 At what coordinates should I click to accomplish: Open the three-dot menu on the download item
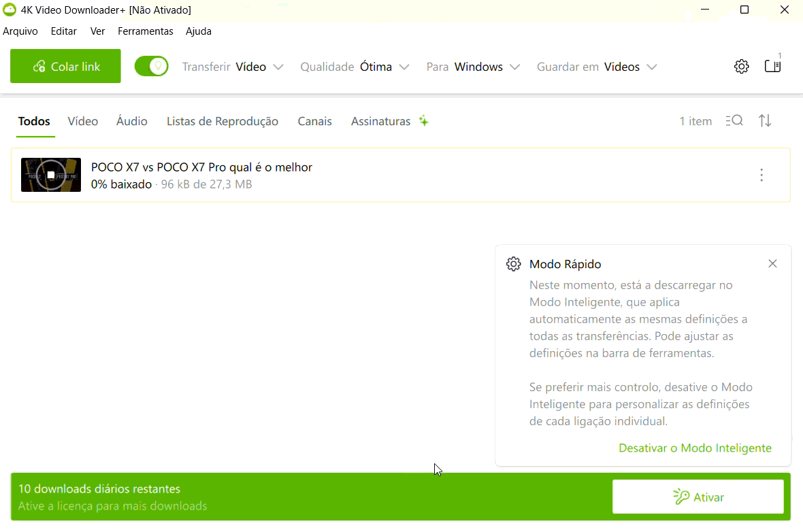coord(761,175)
